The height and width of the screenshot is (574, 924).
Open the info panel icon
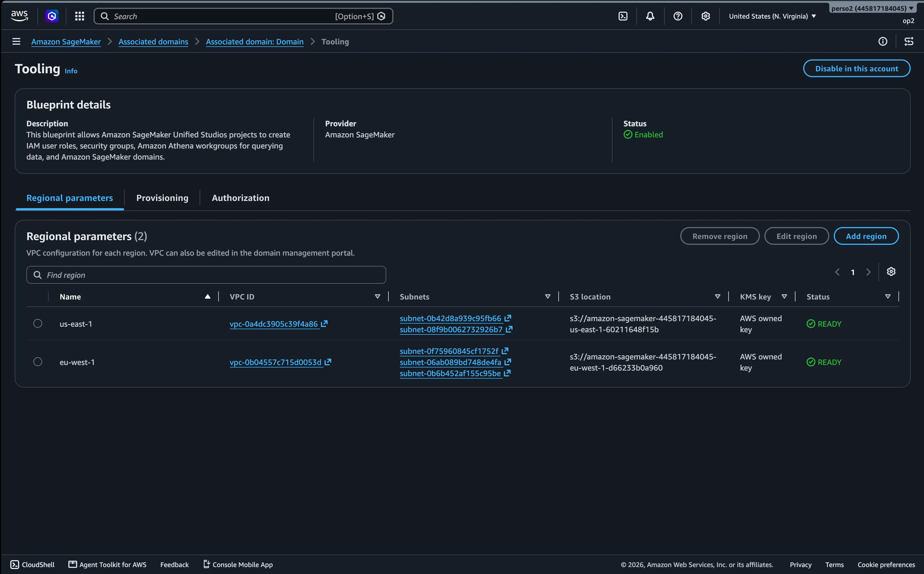click(883, 41)
